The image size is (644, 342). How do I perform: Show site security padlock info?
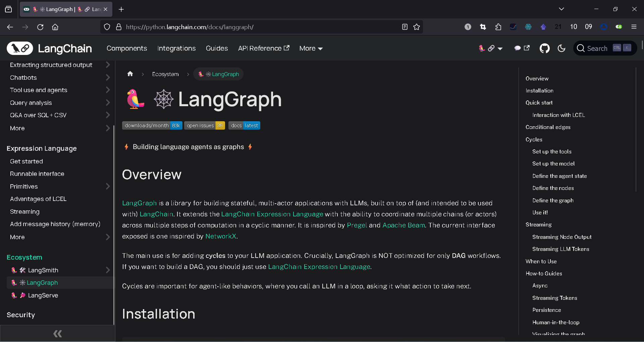pos(119,27)
